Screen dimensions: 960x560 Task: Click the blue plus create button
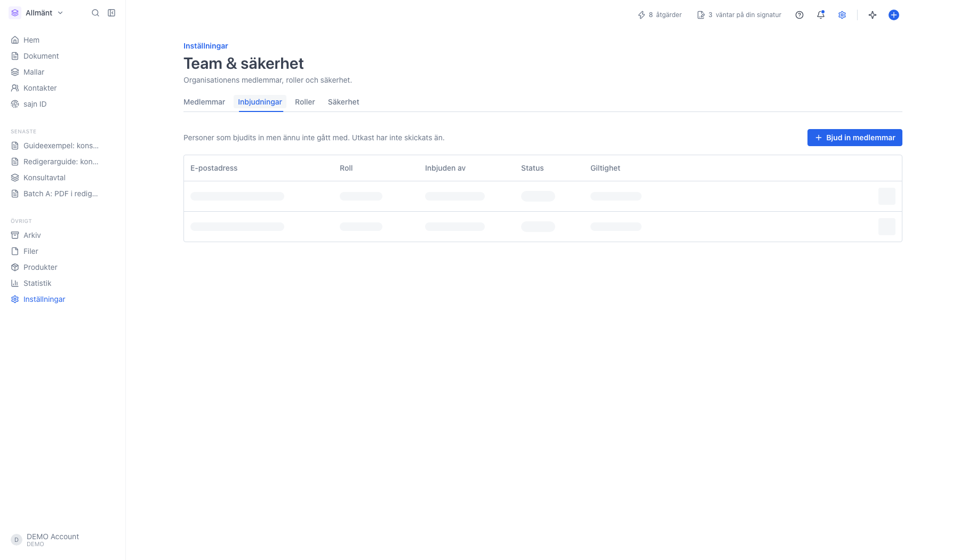894,15
